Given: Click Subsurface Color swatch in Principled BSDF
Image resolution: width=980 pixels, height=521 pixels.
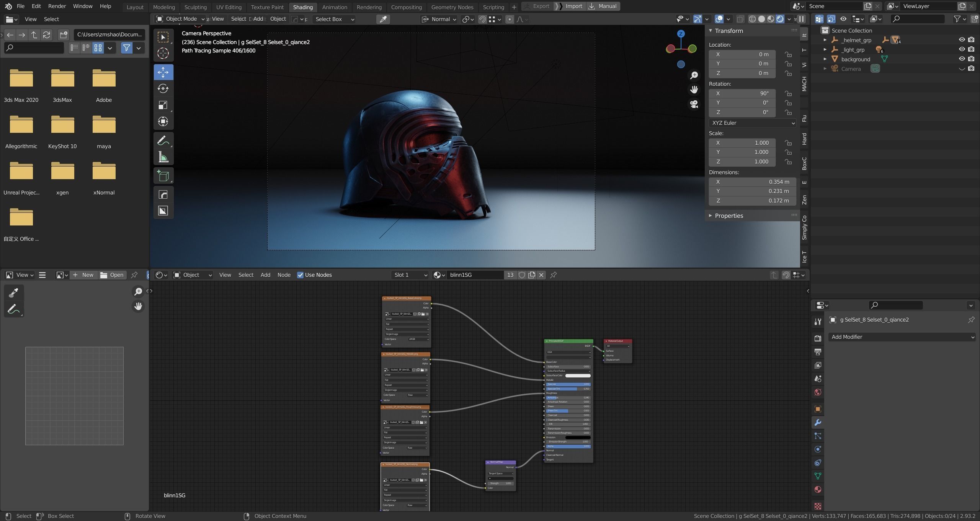Looking at the screenshot, I should pos(578,376).
